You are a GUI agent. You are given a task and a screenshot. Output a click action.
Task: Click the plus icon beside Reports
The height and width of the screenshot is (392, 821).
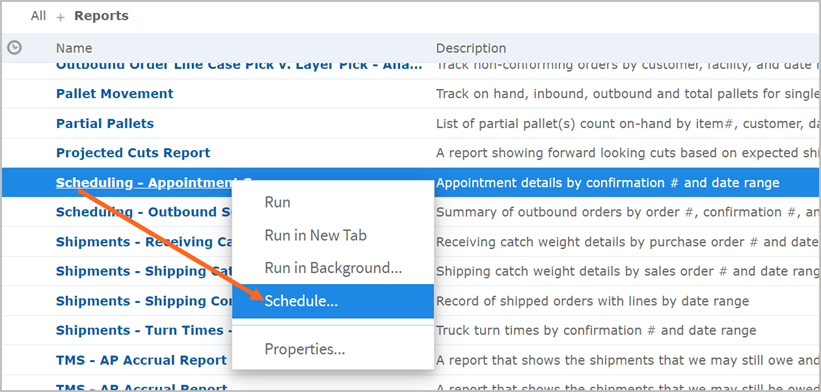61,17
